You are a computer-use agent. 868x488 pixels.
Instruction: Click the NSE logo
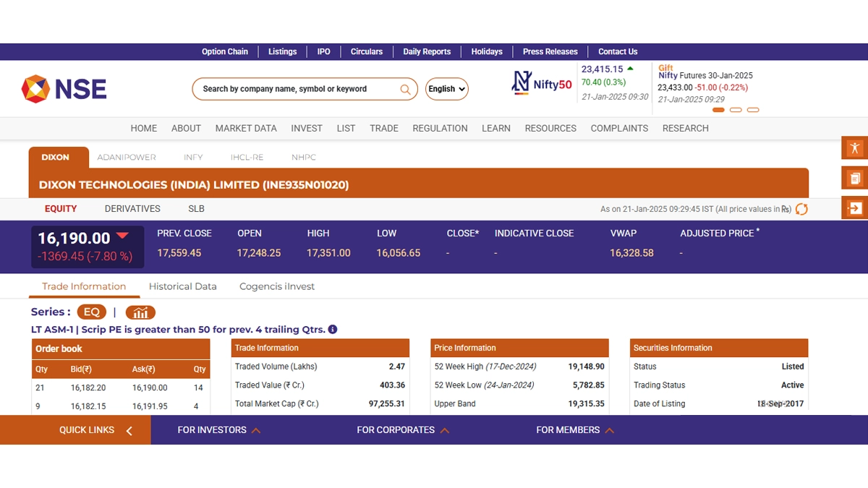64,89
